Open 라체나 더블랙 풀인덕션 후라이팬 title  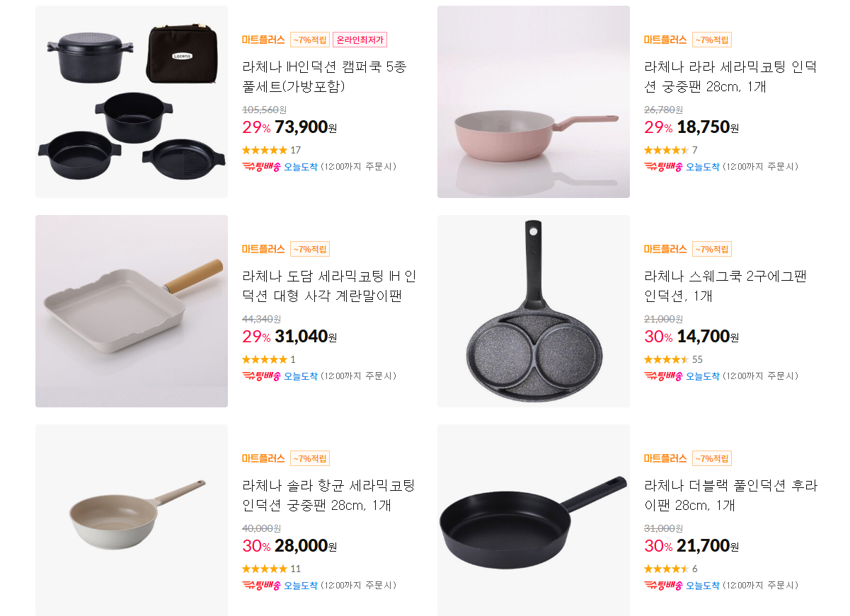(x=730, y=496)
